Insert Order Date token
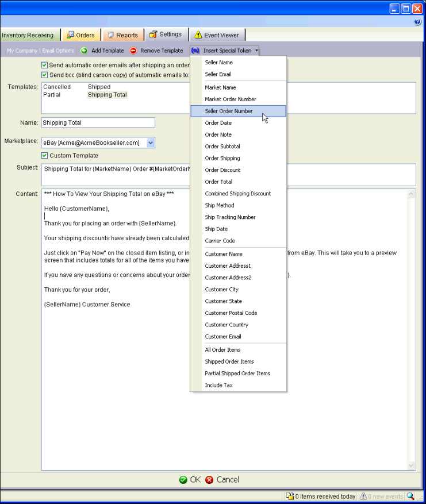The image size is (426, 504). tap(238, 123)
